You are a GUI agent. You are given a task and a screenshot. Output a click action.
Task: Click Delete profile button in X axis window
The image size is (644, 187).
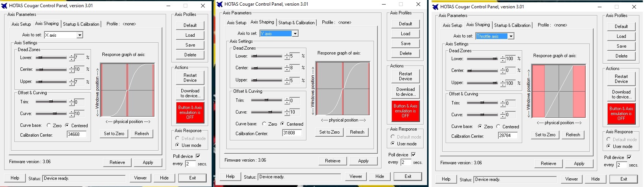[x=190, y=55]
